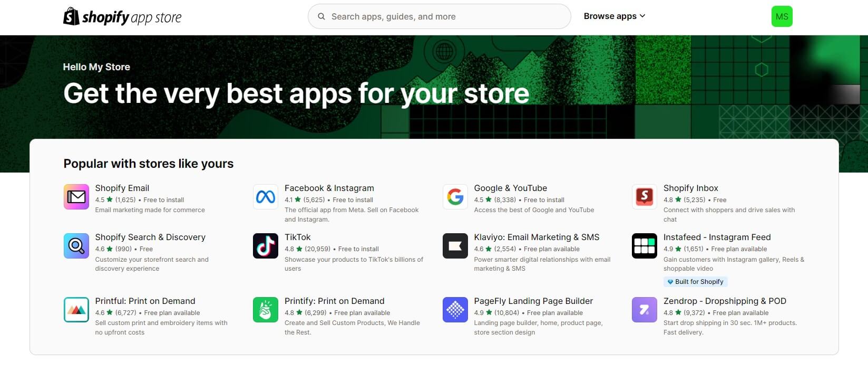Click the Google & YouTube app icon

pos(455,197)
